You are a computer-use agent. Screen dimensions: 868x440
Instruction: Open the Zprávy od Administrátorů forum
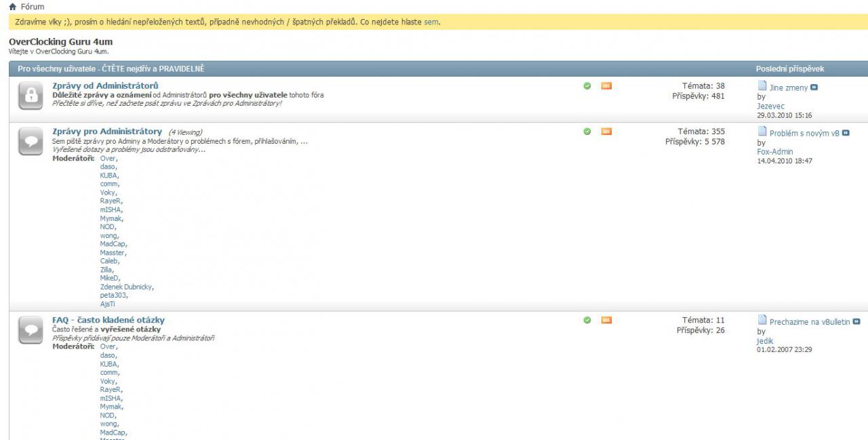105,85
